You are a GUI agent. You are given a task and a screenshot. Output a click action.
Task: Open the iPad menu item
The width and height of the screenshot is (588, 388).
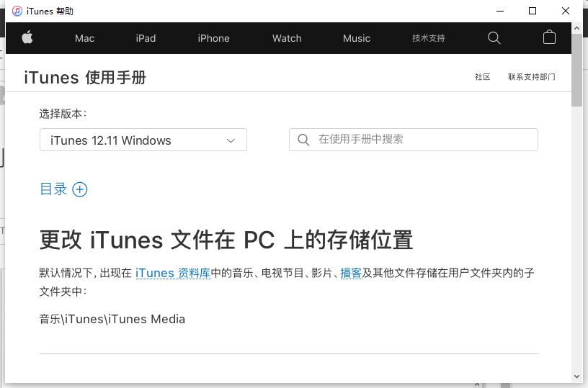coord(146,38)
